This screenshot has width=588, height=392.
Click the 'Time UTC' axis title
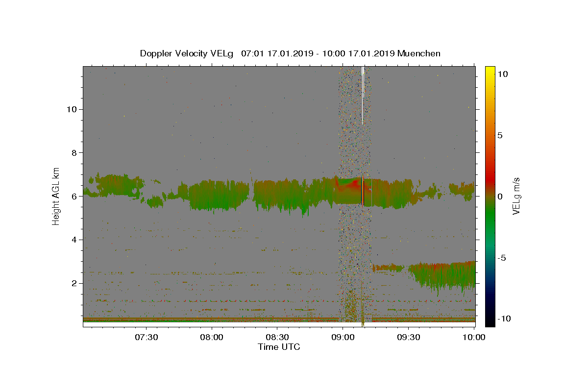pos(279,347)
